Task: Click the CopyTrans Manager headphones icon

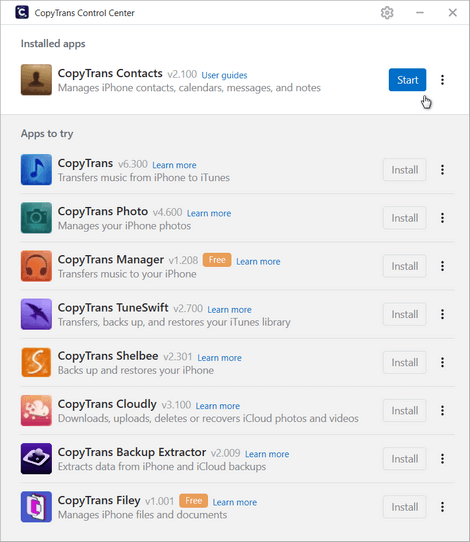Action: [x=36, y=266]
